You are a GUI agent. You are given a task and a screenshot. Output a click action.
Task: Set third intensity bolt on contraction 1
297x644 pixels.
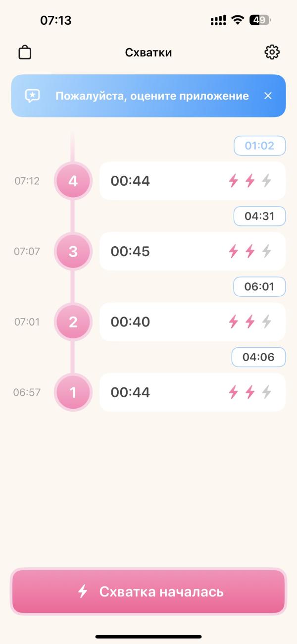[x=266, y=392]
